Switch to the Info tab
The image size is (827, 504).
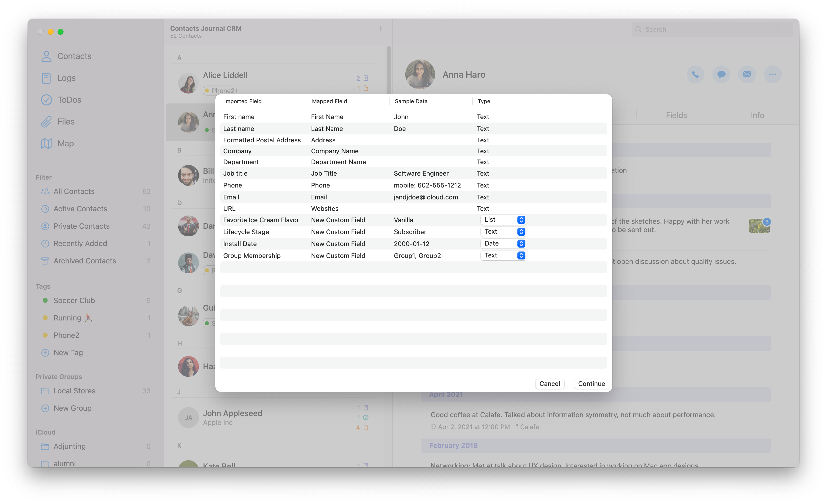coord(757,115)
